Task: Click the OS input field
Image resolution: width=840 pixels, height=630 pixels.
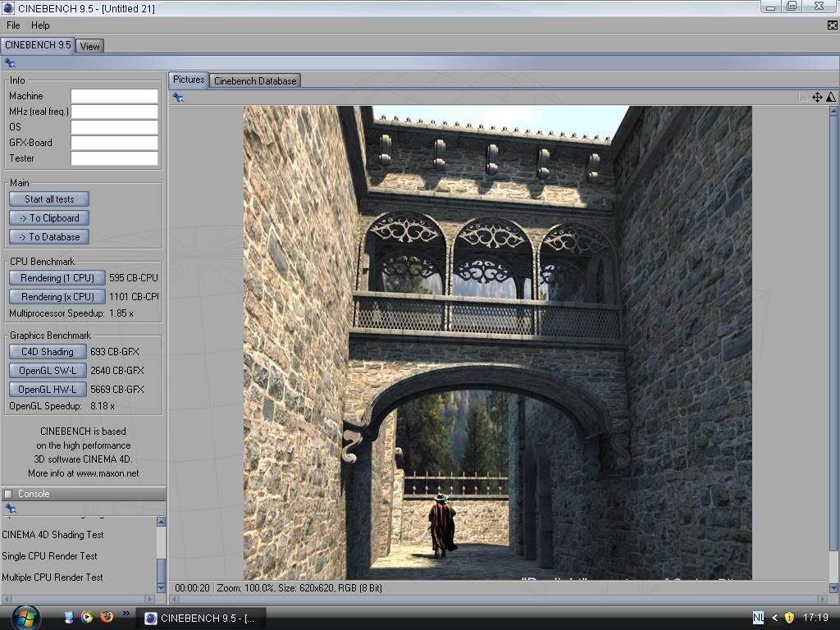Action: pyautogui.click(x=115, y=127)
